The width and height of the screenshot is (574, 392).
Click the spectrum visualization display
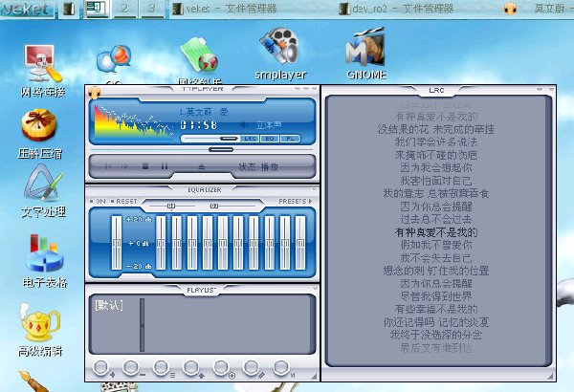coord(133,121)
